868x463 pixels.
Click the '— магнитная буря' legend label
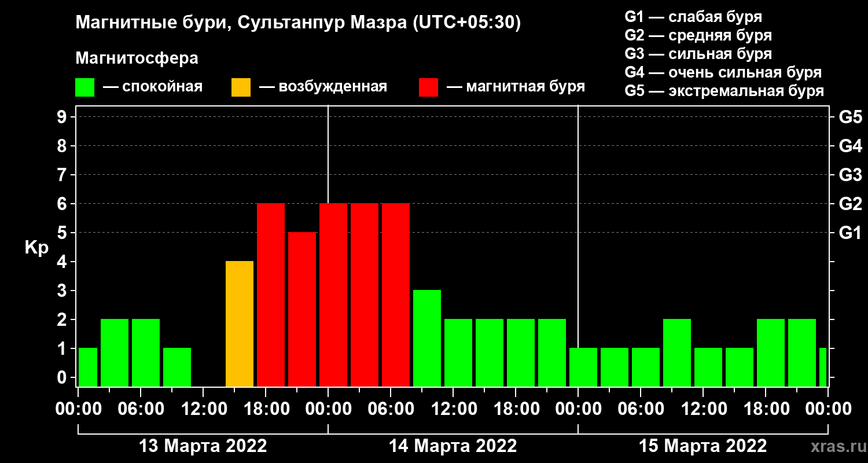[x=516, y=87]
